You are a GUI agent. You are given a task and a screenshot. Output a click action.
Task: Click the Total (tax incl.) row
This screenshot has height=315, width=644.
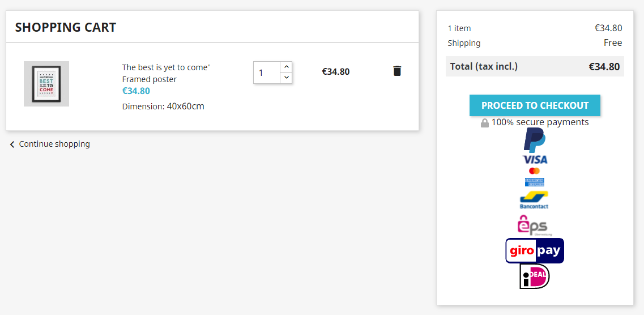tap(535, 66)
